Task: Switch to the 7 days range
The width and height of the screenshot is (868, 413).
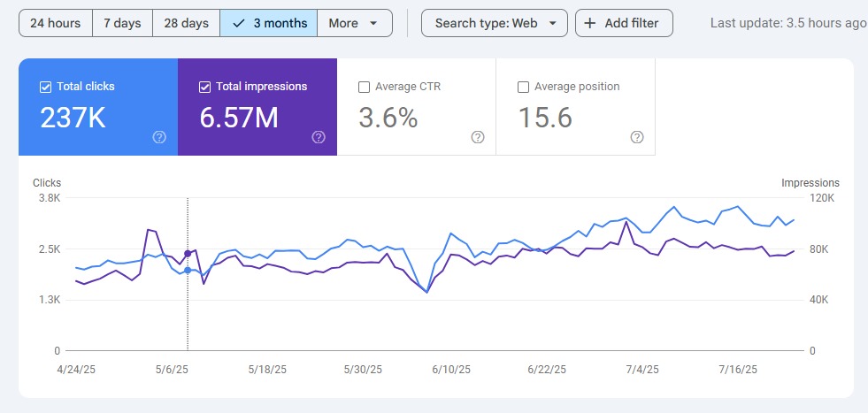Action: pyautogui.click(x=122, y=23)
